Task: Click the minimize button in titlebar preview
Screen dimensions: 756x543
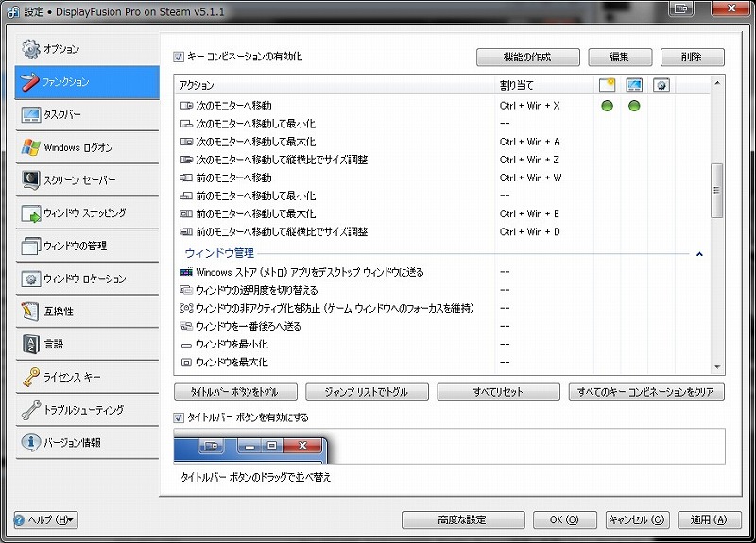Action: pyautogui.click(x=249, y=446)
